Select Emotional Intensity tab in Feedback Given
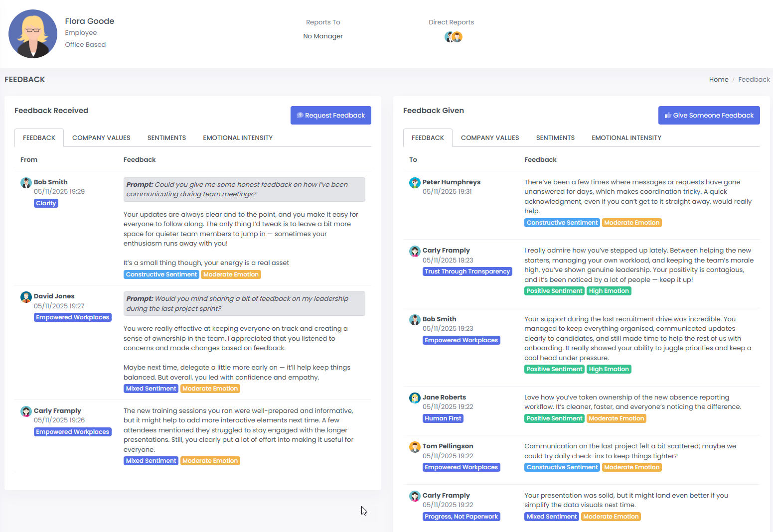The height and width of the screenshot is (532, 773). (x=626, y=138)
